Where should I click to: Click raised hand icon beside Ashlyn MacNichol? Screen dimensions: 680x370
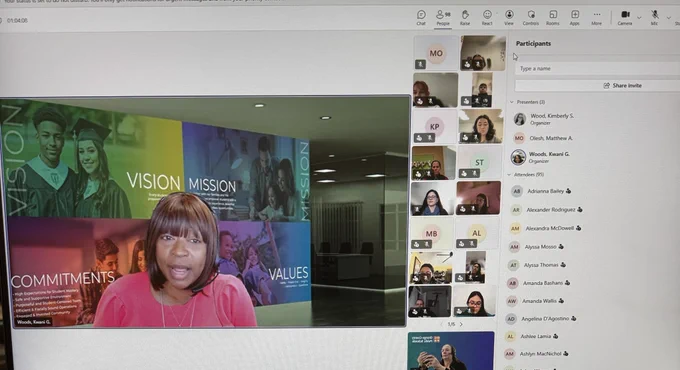point(566,354)
